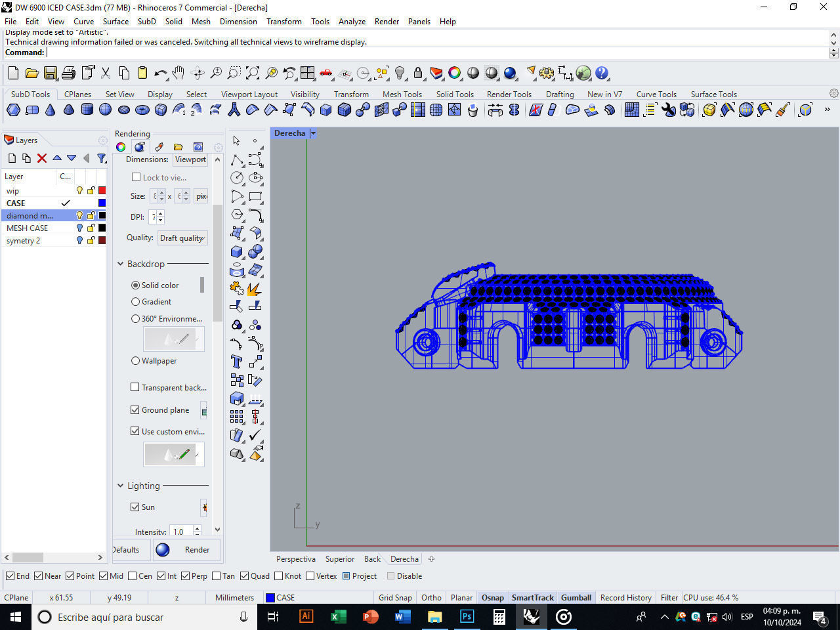Click the four viewports layout icon
840x630 pixels.
pyautogui.click(x=307, y=73)
